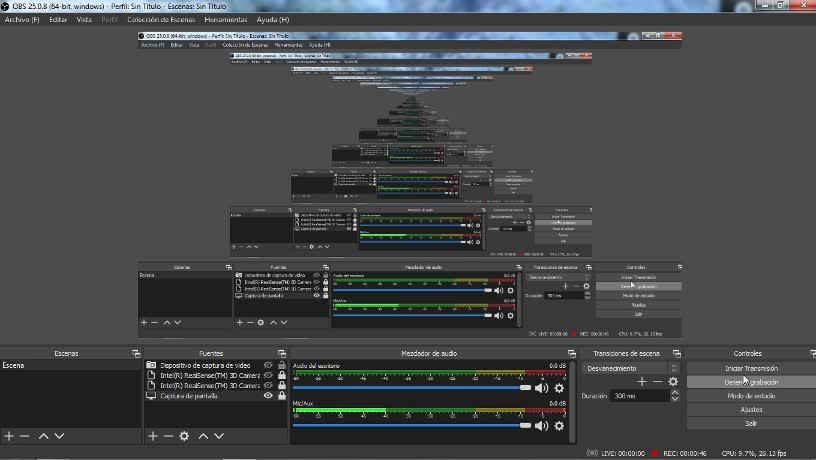This screenshot has width=816, height=460.
Task: Undock the Escenas panel
Action: 136,354
